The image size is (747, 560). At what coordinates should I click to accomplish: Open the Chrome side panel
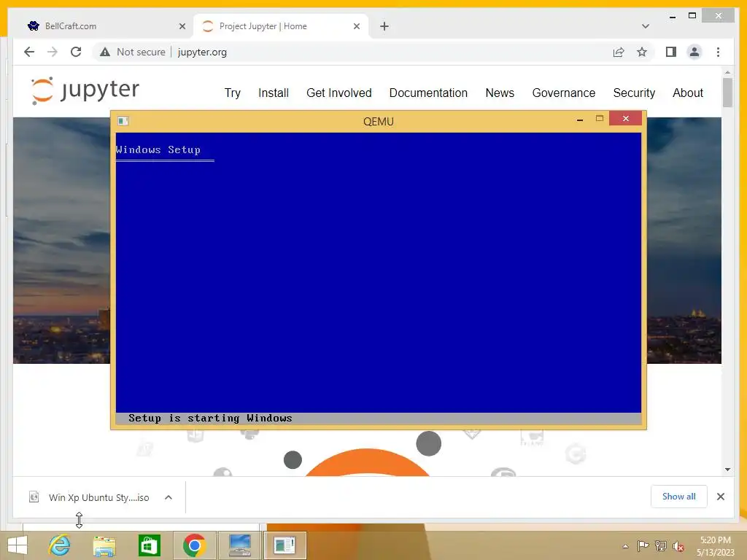[671, 52]
